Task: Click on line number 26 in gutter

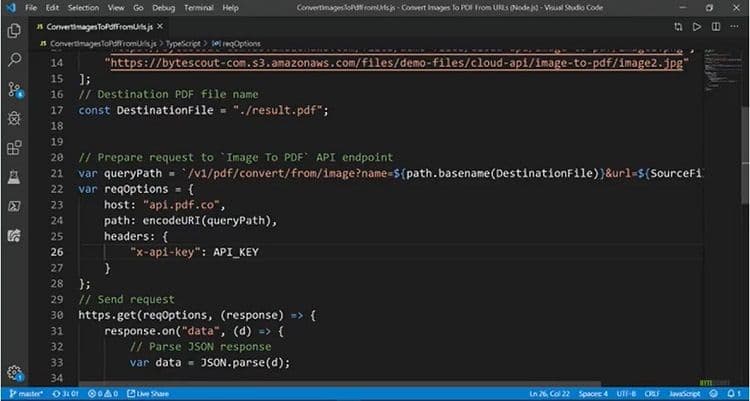Action: click(x=56, y=252)
